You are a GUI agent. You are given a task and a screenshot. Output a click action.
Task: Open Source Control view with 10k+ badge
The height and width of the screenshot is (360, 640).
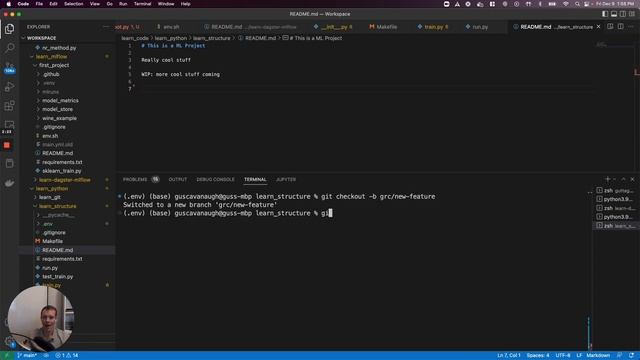(x=9, y=67)
